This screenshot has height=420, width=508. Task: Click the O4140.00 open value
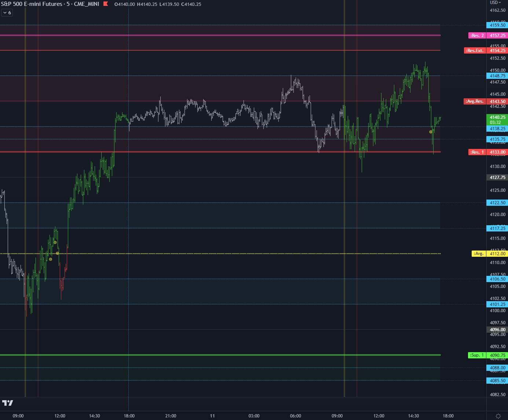tap(125, 4)
